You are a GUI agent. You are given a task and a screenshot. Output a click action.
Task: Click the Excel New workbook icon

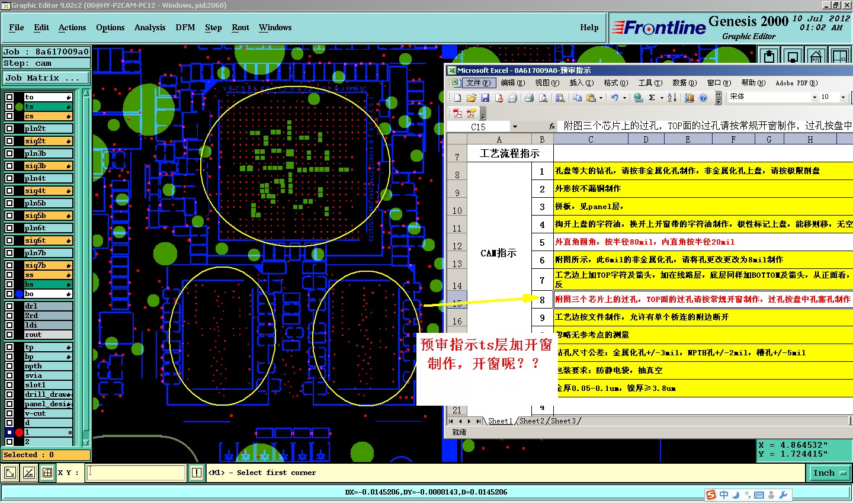(457, 98)
